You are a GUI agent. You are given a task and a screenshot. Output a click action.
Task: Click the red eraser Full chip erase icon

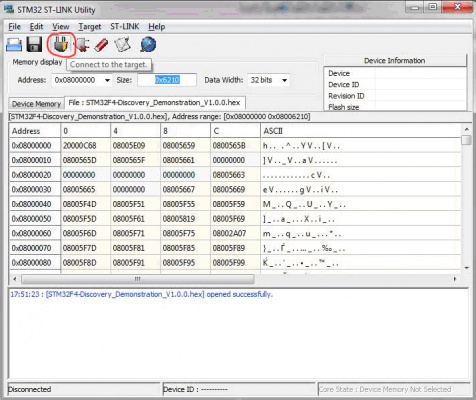tap(101, 45)
